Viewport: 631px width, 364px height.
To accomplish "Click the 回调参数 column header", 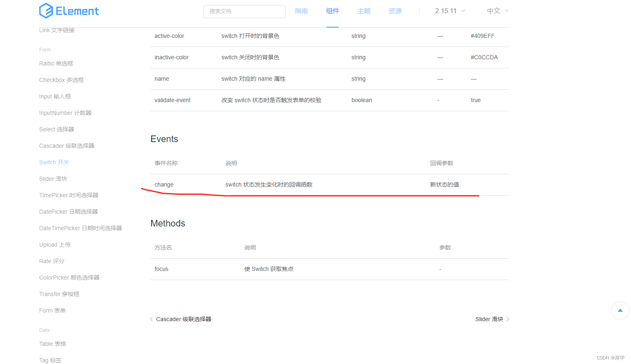I will [x=442, y=163].
